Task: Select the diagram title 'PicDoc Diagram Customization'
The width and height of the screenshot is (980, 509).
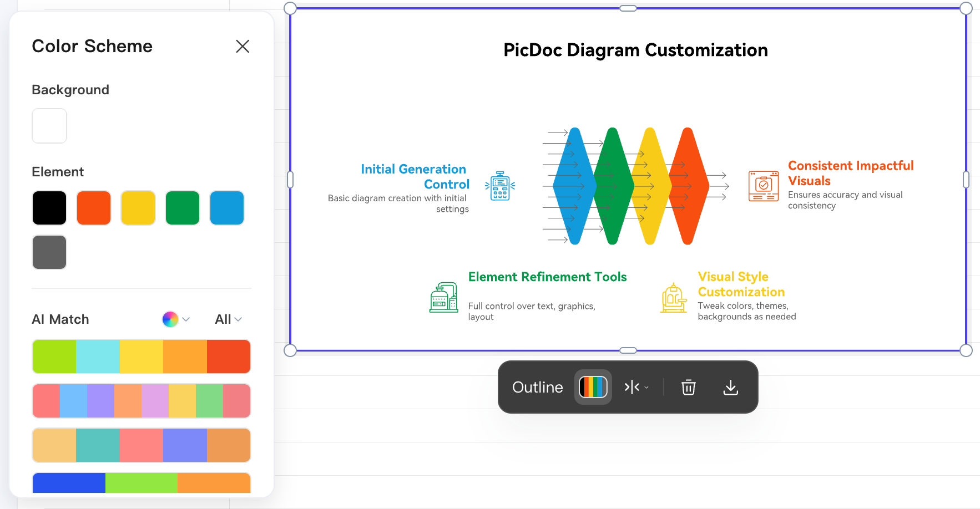Action: tap(635, 50)
